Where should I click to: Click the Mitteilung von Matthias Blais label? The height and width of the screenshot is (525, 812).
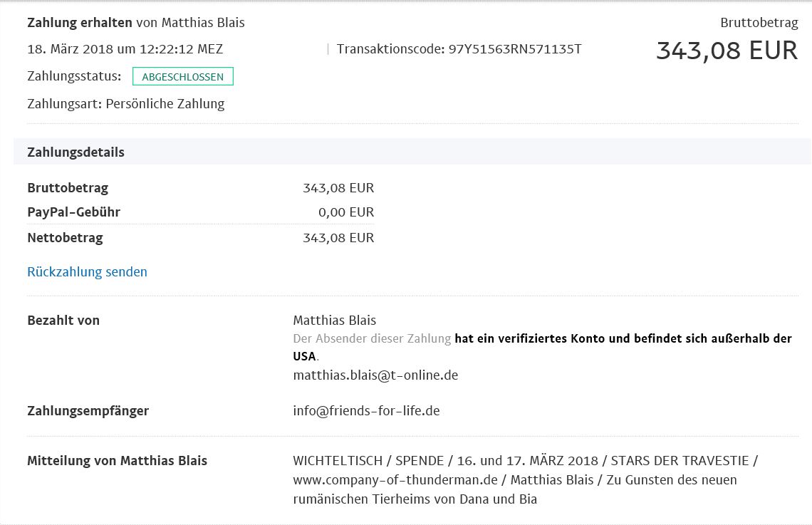click(117, 461)
